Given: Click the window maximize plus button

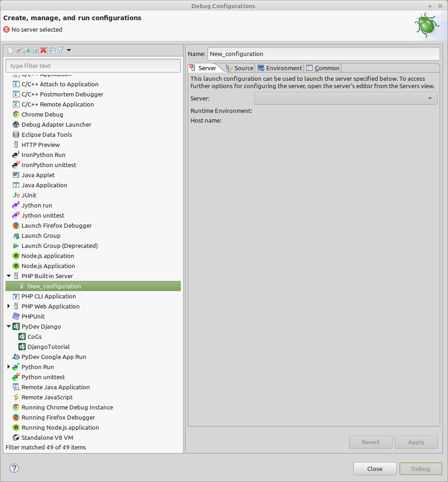Looking at the screenshot, I should coord(430,6).
